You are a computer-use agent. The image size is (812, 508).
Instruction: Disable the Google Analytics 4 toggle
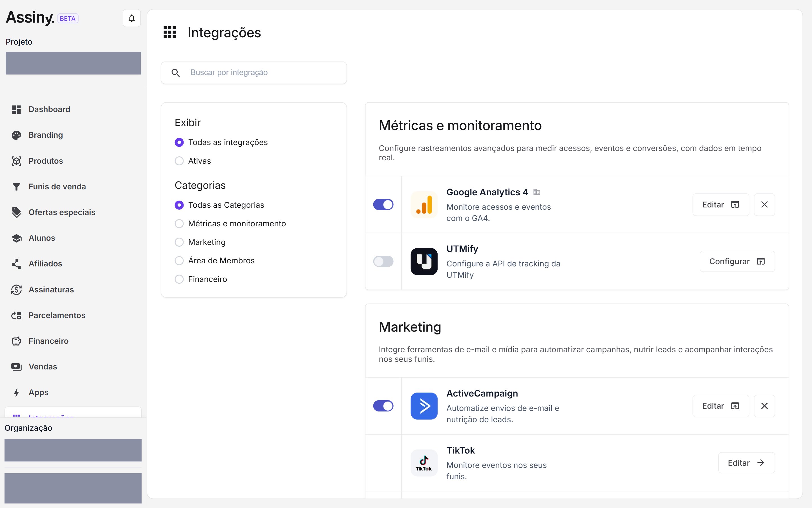coord(383,205)
